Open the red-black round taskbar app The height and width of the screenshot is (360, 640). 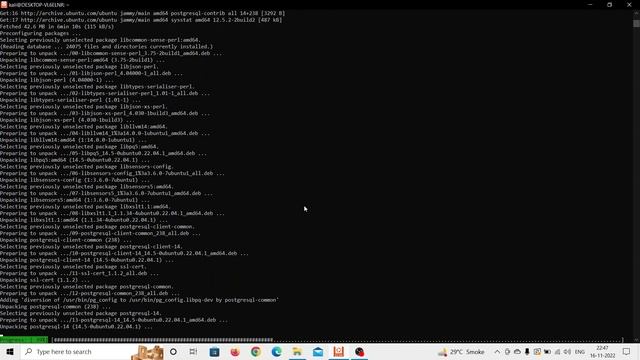click(x=359, y=351)
